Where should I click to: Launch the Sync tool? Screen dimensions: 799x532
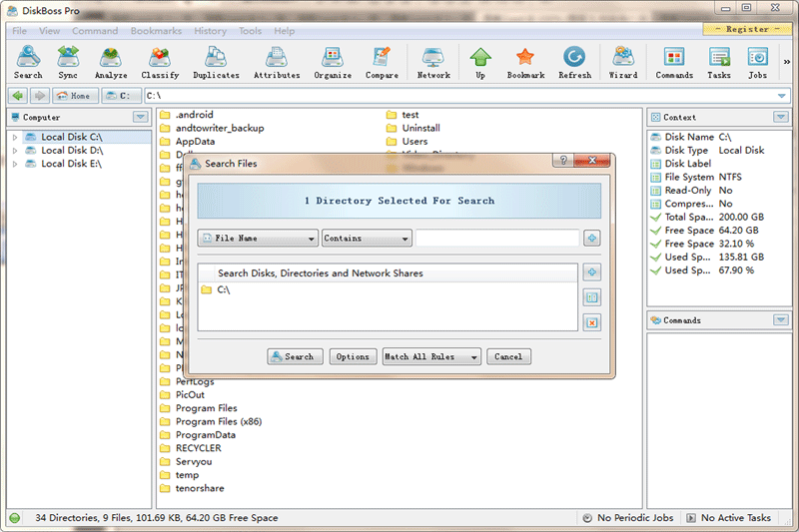coord(68,62)
